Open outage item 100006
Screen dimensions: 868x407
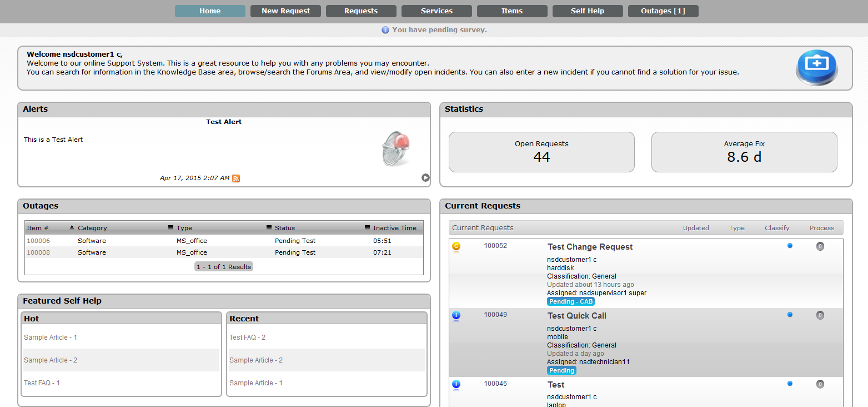(x=38, y=241)
